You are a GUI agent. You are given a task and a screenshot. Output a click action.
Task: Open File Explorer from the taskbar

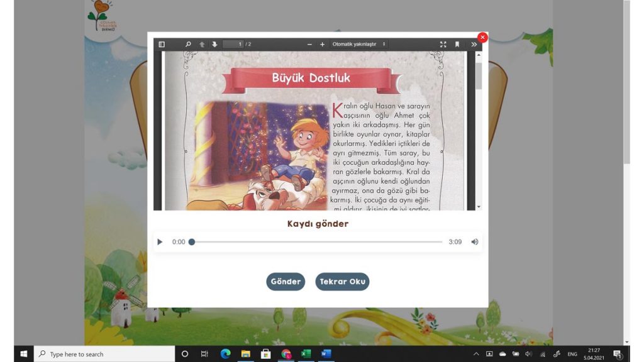246,354
